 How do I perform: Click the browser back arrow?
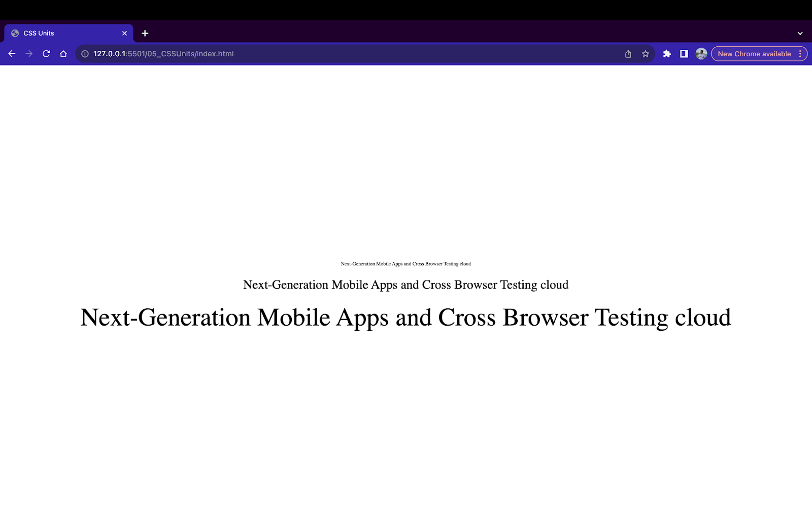pyautogui.click(x=12, y=54)
